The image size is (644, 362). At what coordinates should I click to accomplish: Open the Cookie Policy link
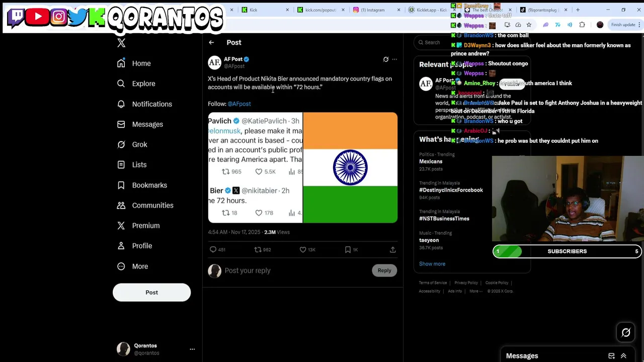497,283
